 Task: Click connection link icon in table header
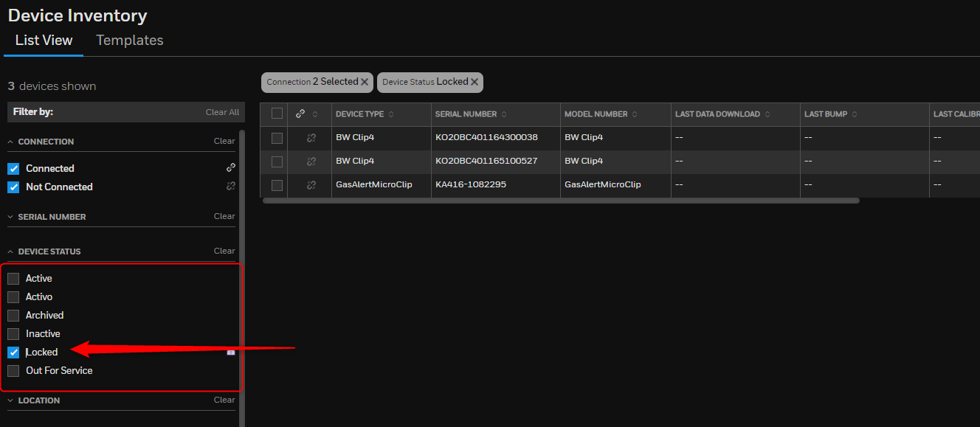(300, 114)
